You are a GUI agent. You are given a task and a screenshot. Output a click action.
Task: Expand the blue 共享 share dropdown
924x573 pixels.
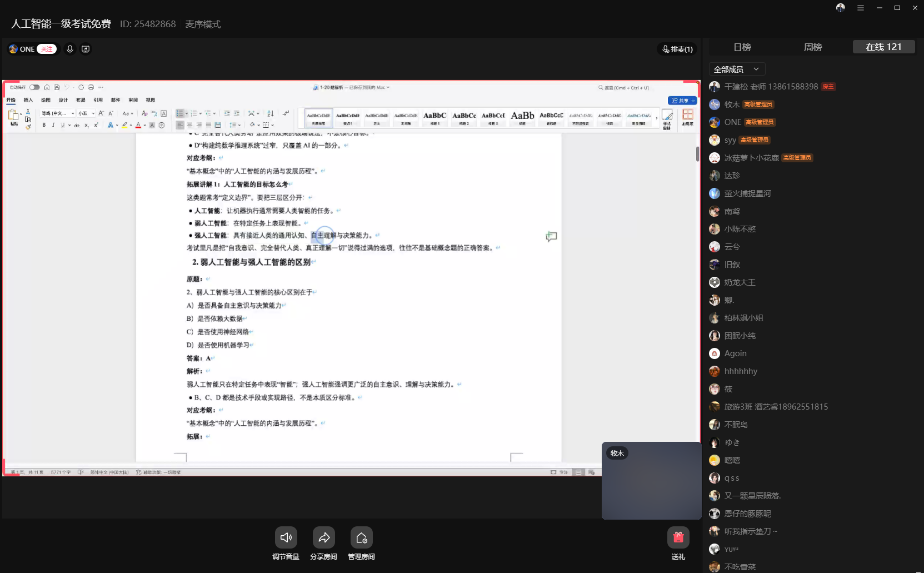[x=693, y=101]
